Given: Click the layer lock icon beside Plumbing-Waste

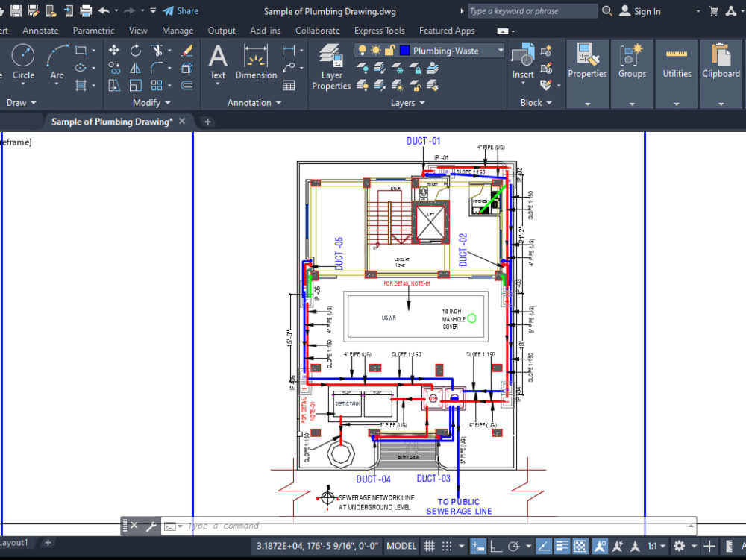Looking at the screenshot, I should tap(389, 50).
